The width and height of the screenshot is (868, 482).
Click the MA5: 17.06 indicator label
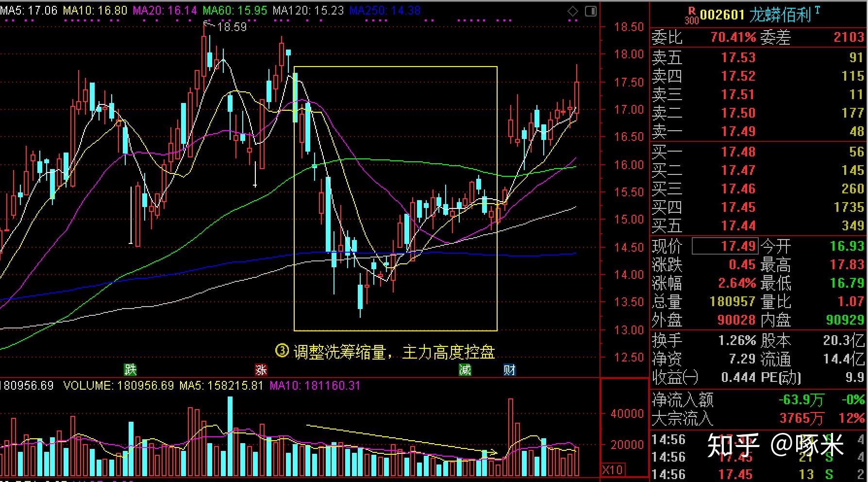tap(29, 10)
